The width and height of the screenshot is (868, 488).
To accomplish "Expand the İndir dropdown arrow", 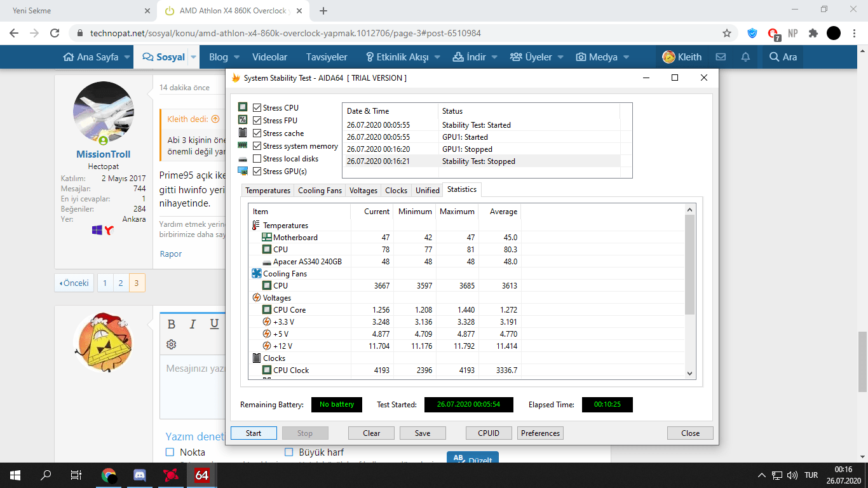I will click(x=494, y=57).
